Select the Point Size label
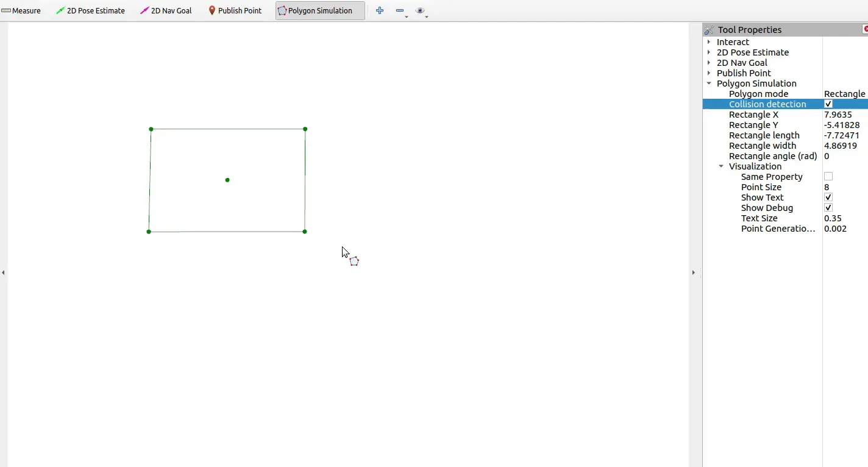868x467 pixels. coord(761,187)
